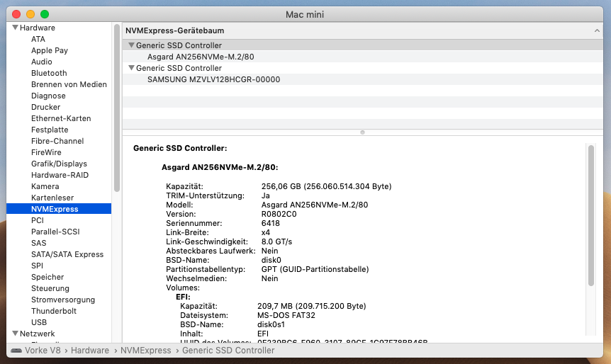Click MS-DOS FAT32 file system value
The image size is (611, 364).
pos(286,315)
